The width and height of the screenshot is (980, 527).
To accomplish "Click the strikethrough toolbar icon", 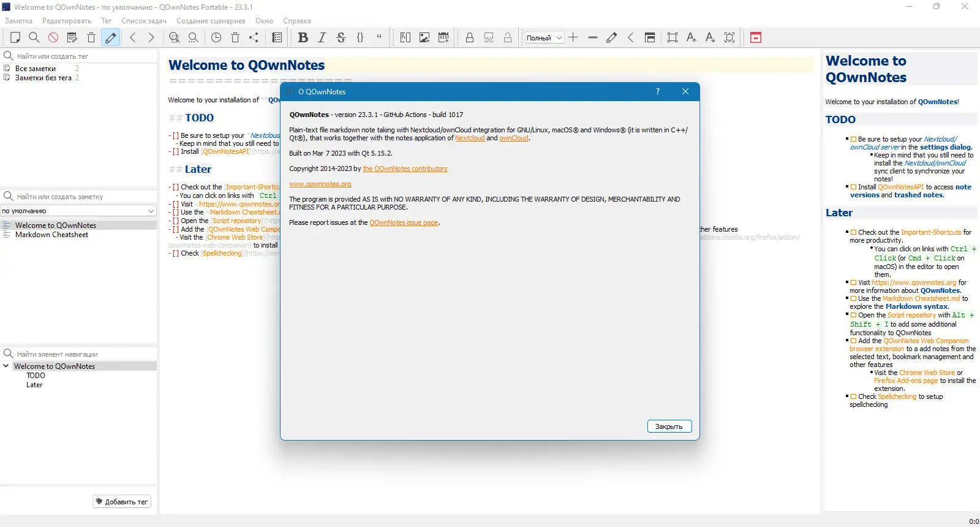I will pos(341,37).
